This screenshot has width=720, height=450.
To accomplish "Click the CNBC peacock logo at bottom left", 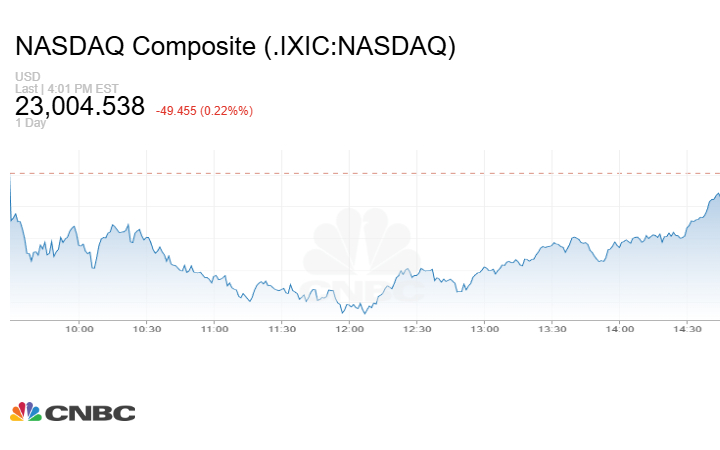I will (72, 412).
